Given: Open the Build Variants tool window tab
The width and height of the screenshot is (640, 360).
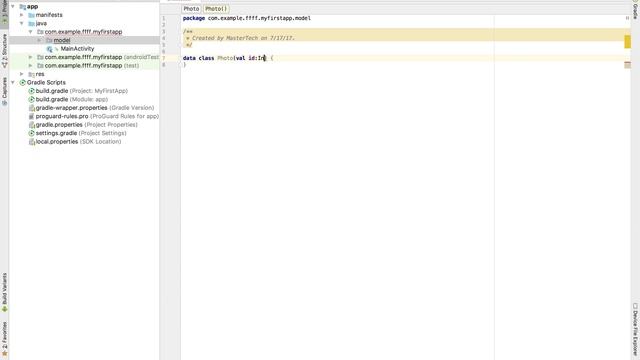Looking at the screenshot, I should pyautogui.click(x=4, y=292).
